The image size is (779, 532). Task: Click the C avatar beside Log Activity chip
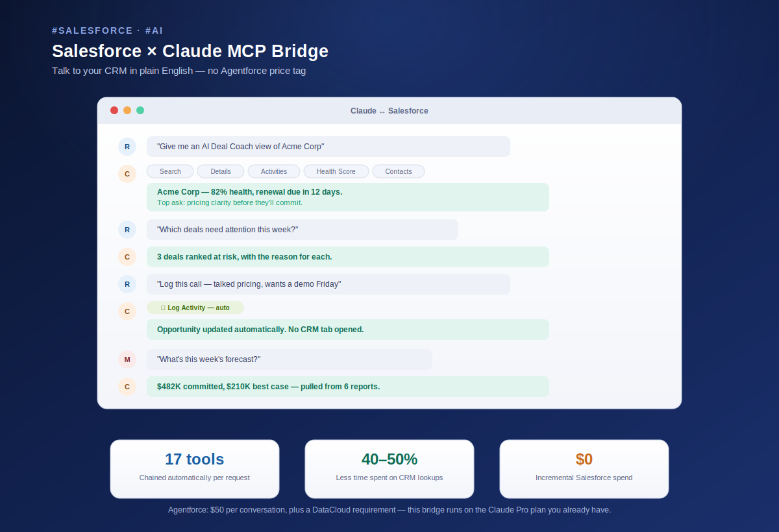point(127,311)
